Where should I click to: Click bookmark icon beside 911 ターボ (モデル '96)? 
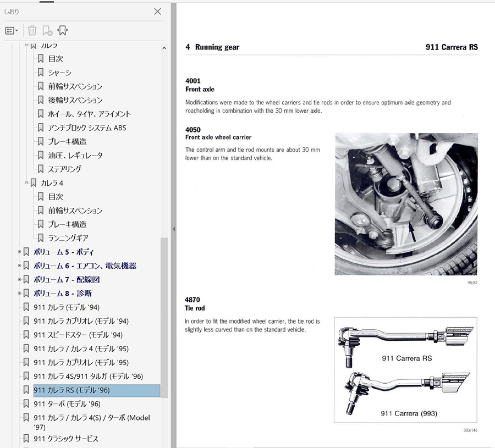click(26, 404)
